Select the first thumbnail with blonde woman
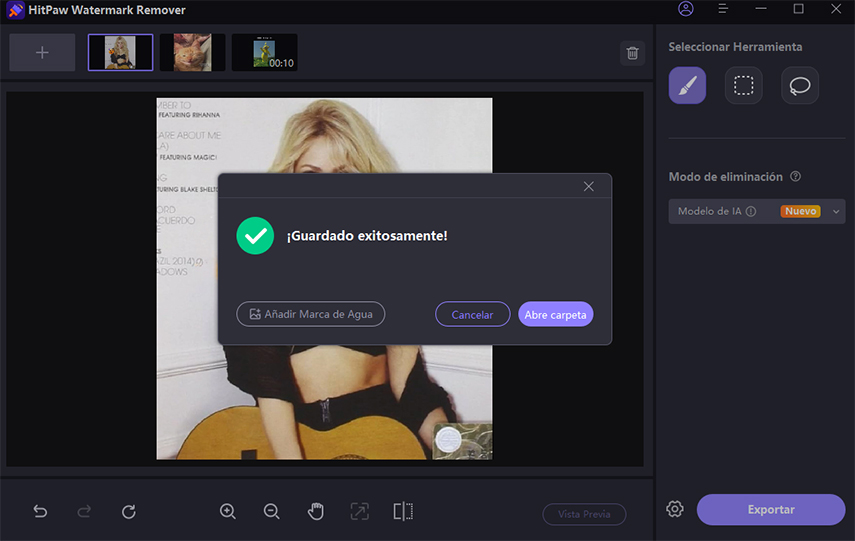The image size is (855, 541). 121,52
